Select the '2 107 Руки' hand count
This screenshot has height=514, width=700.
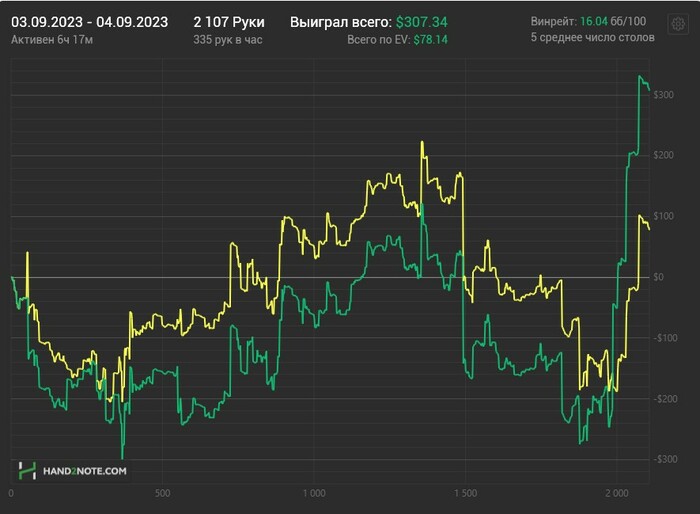[229, 22]
